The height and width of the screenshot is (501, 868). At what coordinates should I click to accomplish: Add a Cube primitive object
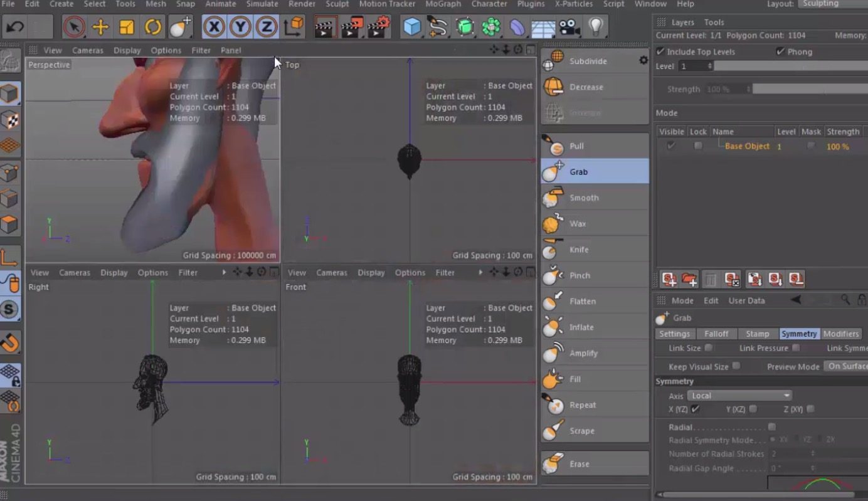point(412,27)
